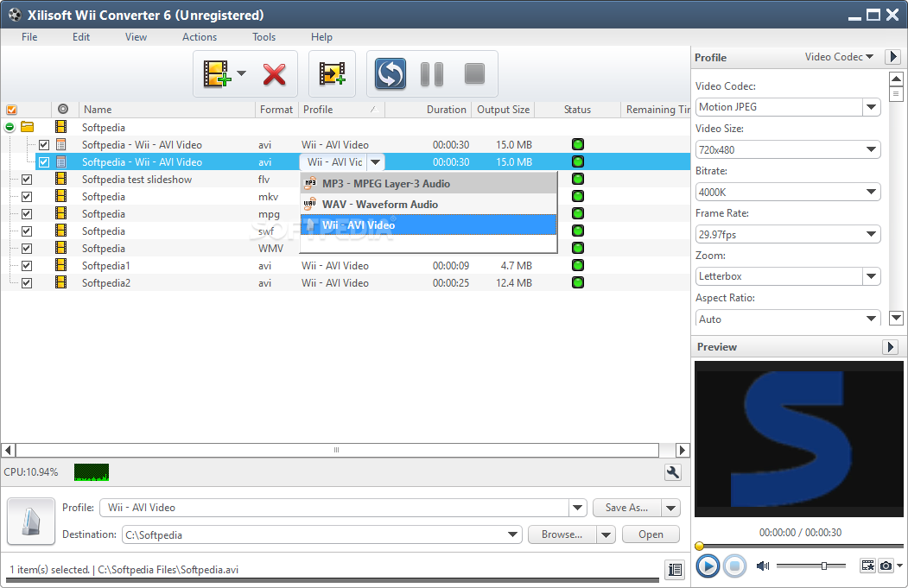Image resolution: width=908 pixels, height=588 pixels.
Task: Click the MP3 icon in profile list
Action: click(x=310, y=183)
